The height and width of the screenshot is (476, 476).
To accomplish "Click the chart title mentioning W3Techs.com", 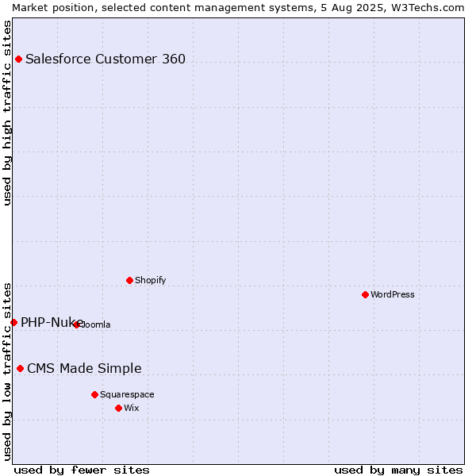I will pyautogui.click(x=238, y=8).
